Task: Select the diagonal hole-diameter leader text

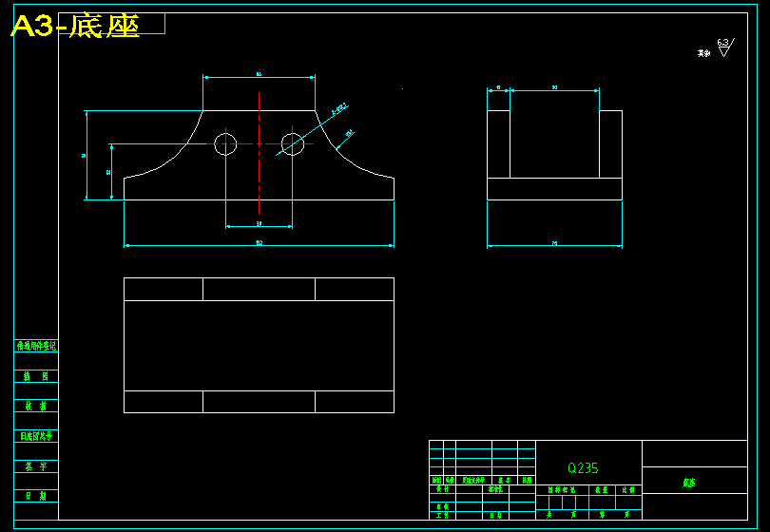Action: coord(339,109)
